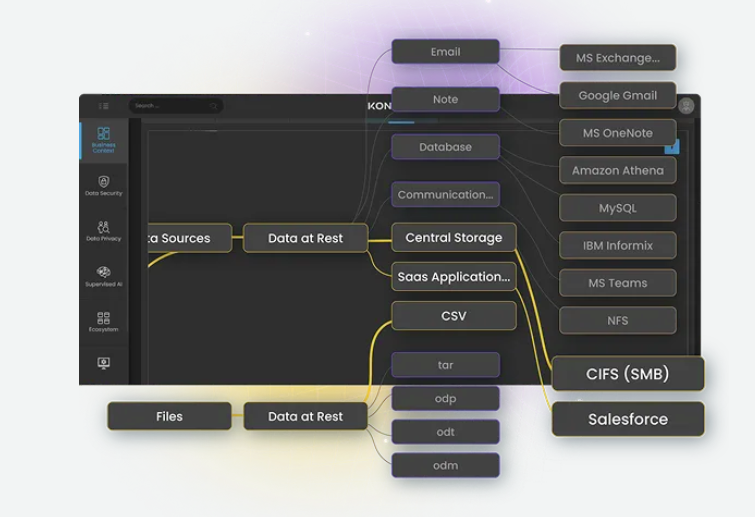
Task: Select the CSV file type node
Action: pos(453,316)
